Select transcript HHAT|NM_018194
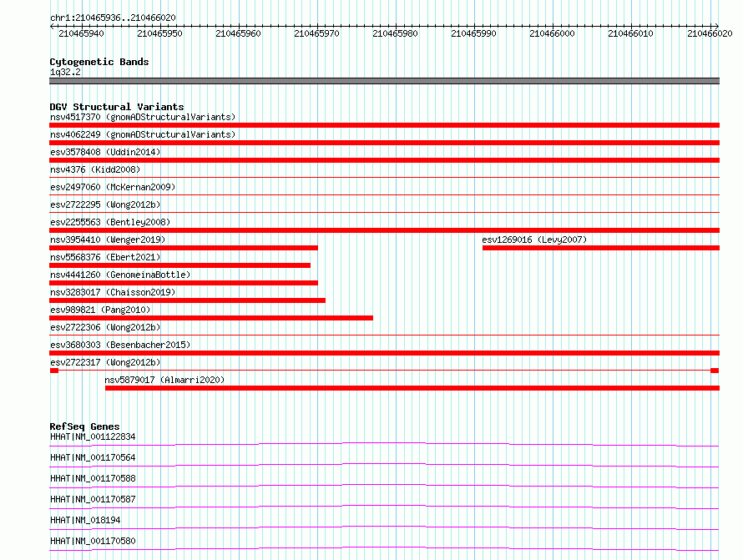This screenshot has height=560, width=743. pos(85,520)
